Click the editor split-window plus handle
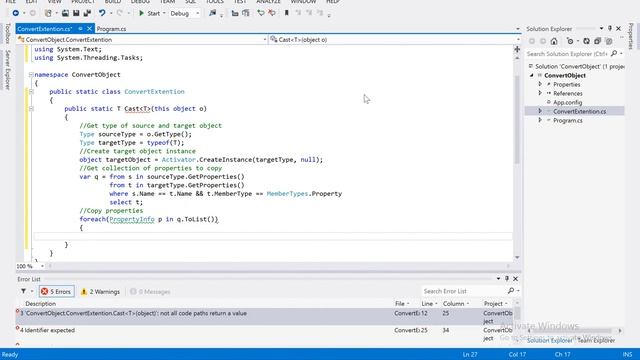 point(517,49)
